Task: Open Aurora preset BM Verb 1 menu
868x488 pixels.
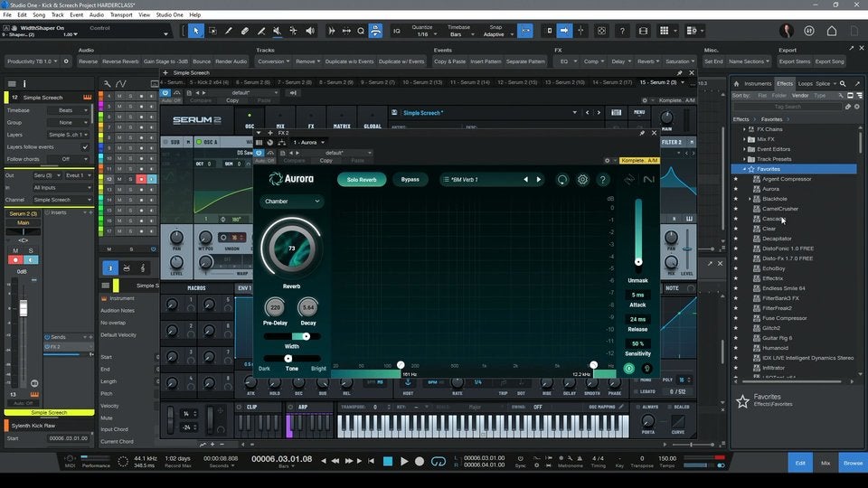Action: 482,180
